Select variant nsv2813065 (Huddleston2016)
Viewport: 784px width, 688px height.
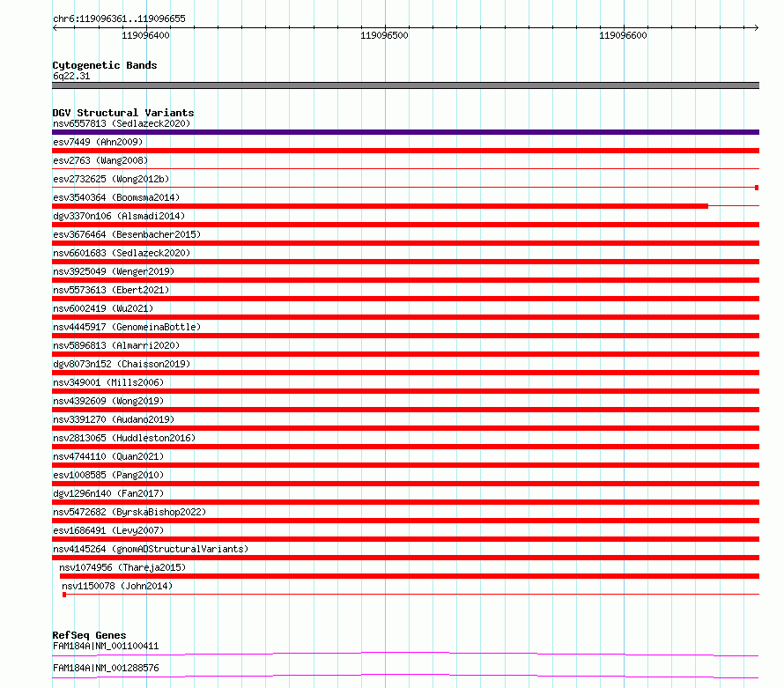tap(124, 438)
